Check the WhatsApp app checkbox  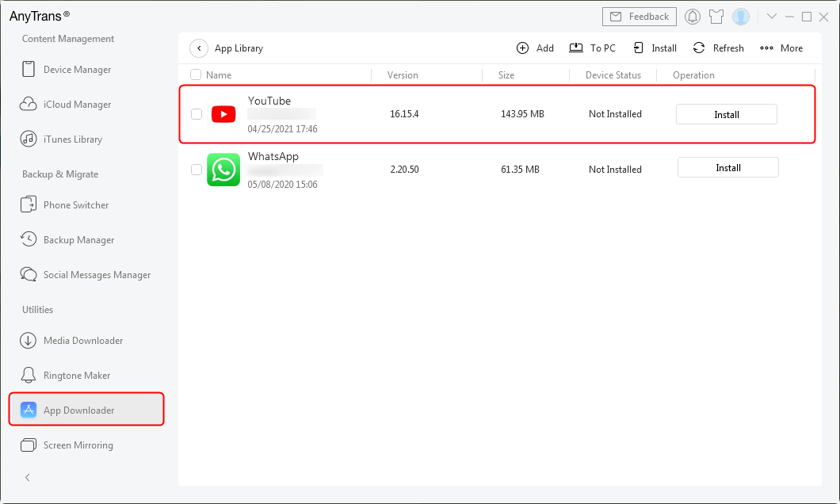[197, 170]
